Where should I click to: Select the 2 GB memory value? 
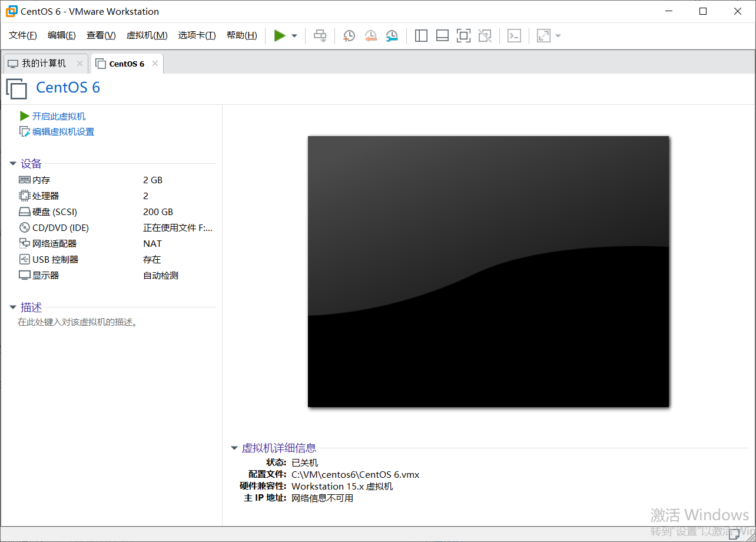[x=152, y=180]
